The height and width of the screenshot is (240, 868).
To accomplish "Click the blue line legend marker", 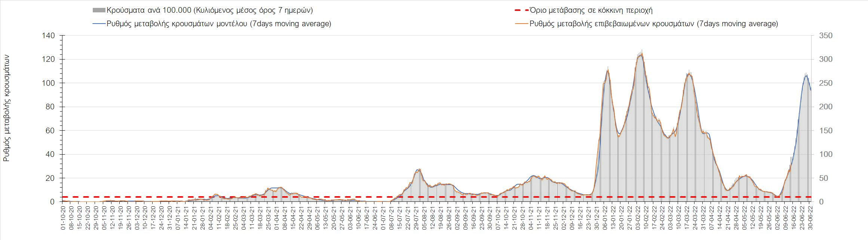I will [x=99, y=24].
